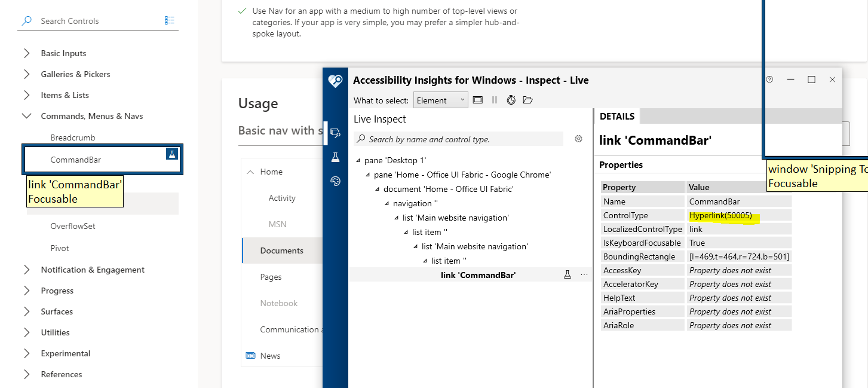Select the Documents item in the nav preview

click(282, 250)
